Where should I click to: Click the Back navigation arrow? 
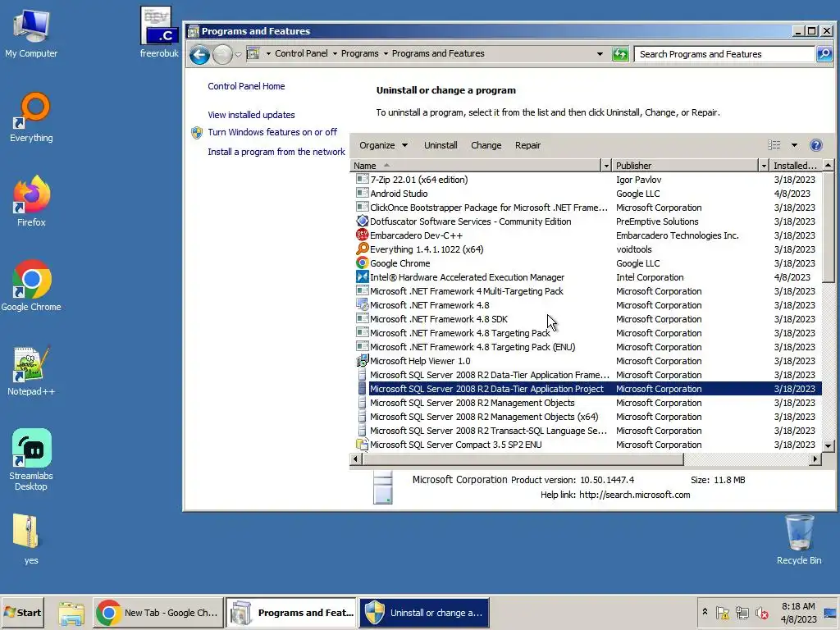pos(199,54)
